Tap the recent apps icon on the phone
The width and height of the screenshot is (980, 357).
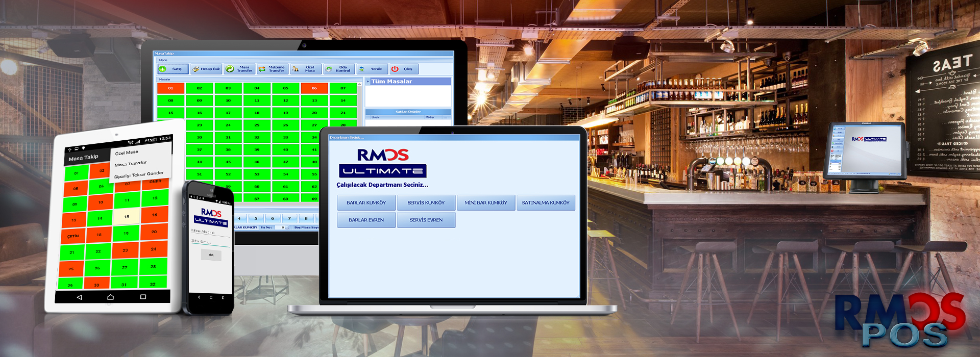223,297
